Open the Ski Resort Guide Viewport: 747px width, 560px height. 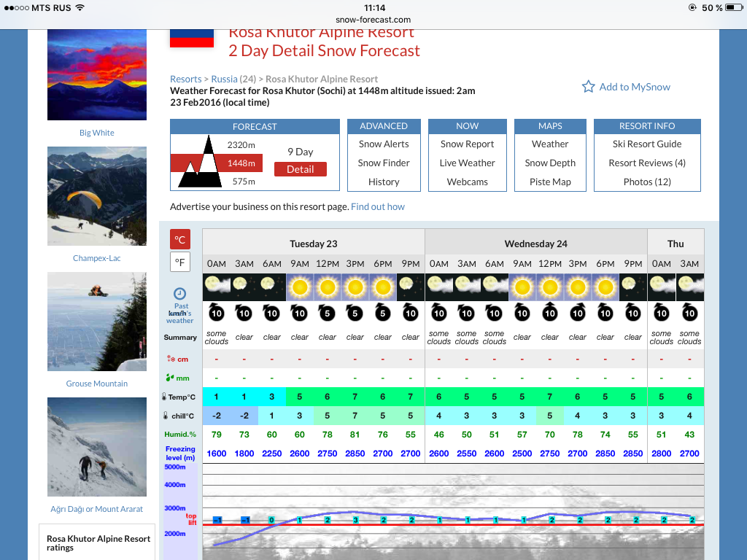point(647,144)
